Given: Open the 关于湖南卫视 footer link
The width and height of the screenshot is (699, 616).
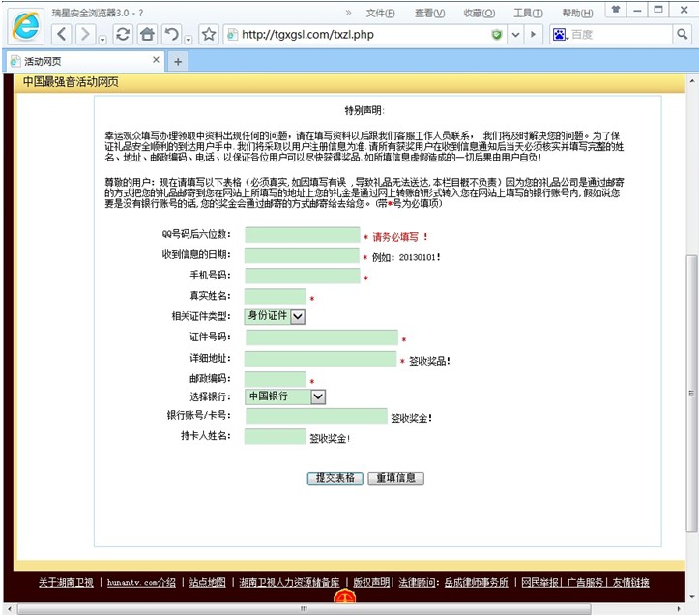Looking at the screenshot, I should coord(66,582).
